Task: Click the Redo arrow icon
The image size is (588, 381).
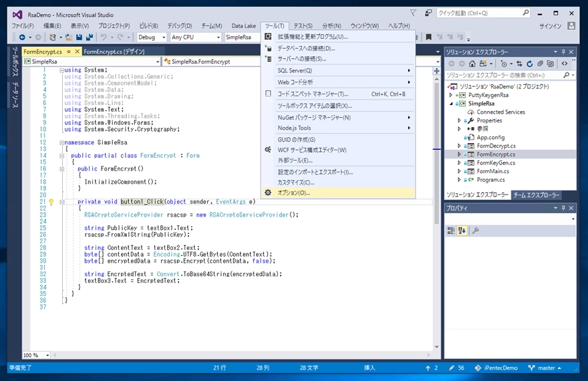Action: point(120,37)
